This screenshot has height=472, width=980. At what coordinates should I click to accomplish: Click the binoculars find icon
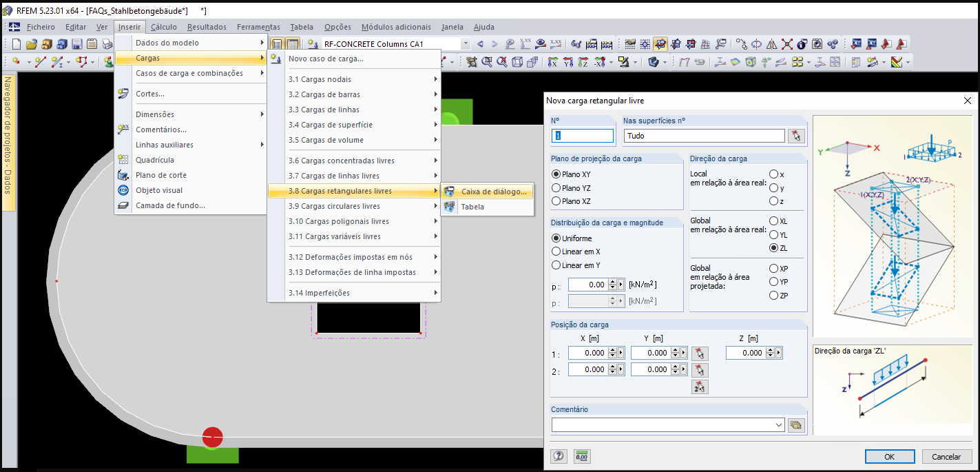click(x=576, y=44)
